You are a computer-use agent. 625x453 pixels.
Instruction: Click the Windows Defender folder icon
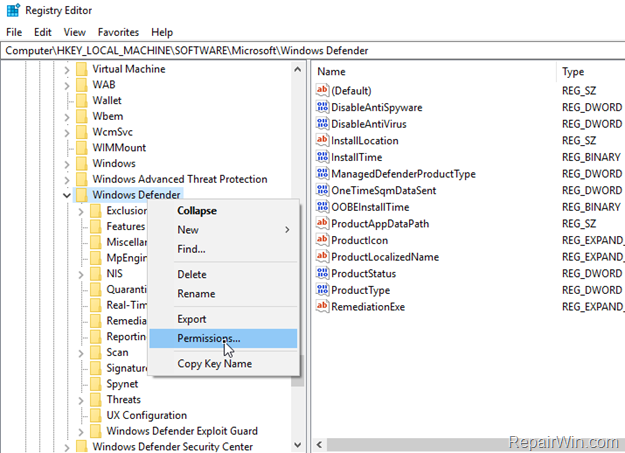coord(82,195)
